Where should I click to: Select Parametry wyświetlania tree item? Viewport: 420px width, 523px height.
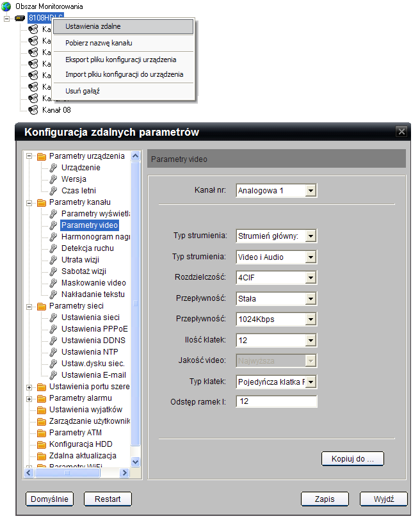(x=95, y=214)
